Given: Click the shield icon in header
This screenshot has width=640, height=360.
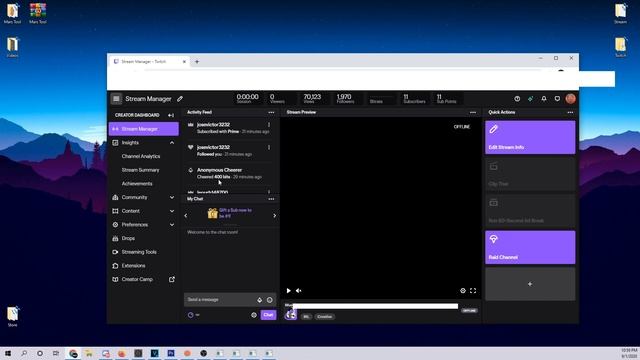Looking at the screenshot, I should point(557,99).
